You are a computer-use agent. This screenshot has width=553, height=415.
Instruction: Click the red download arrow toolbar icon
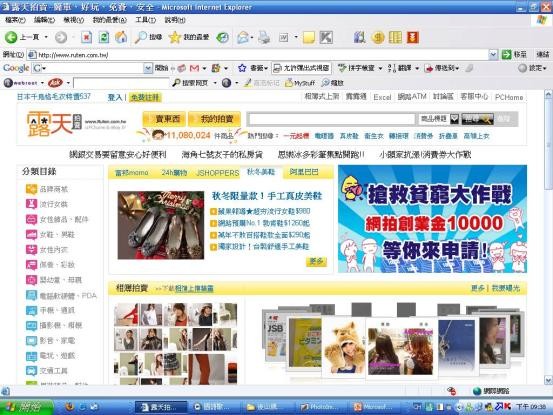413,37
